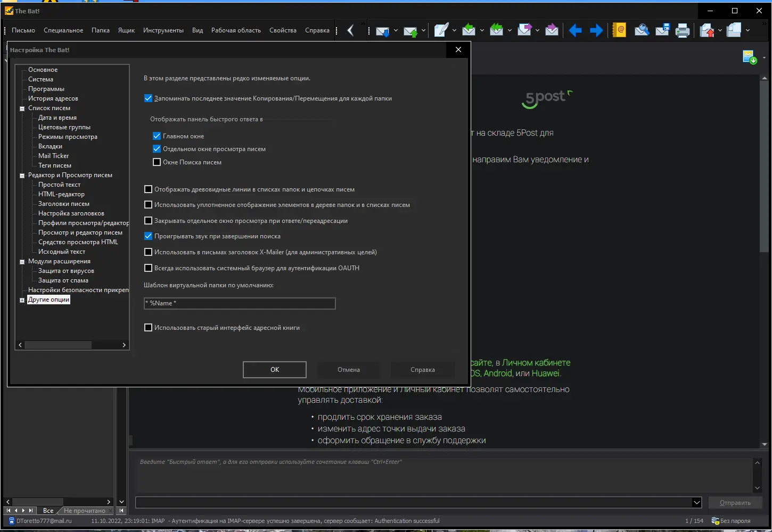
Task: Click the Reply to all double-arrow icon
Action: click(x=496, y=30)
